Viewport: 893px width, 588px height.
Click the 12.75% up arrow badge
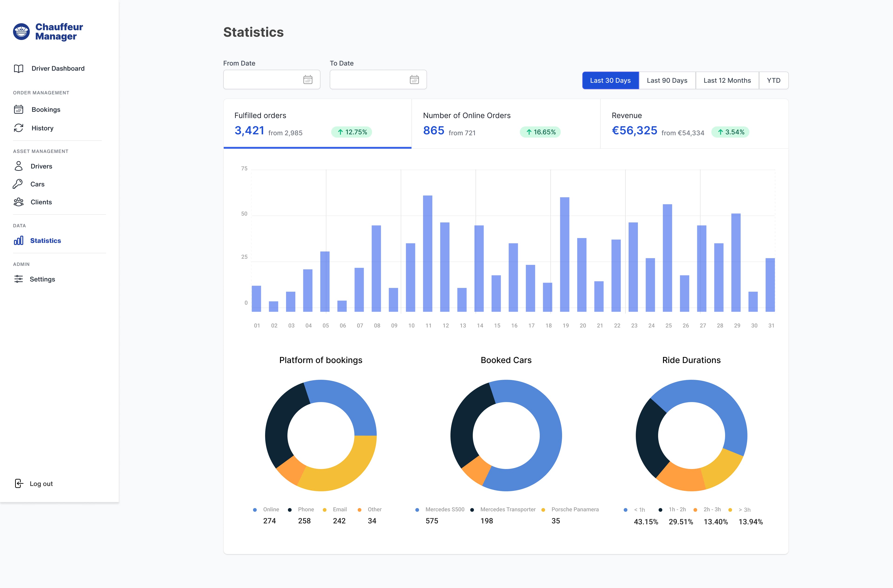click(x=352, y=132)
